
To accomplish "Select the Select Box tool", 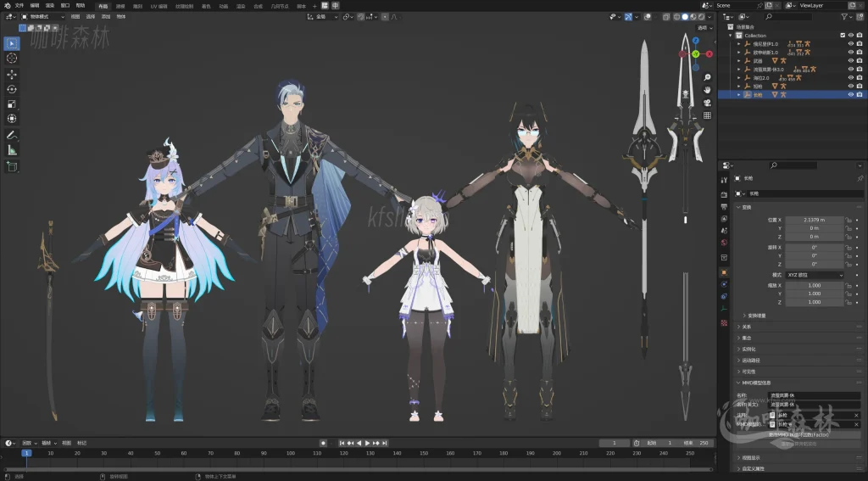I will 12,43.
